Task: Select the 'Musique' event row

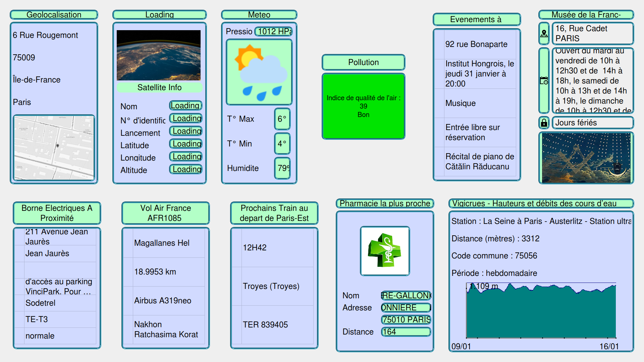Action: pos(475,103)
